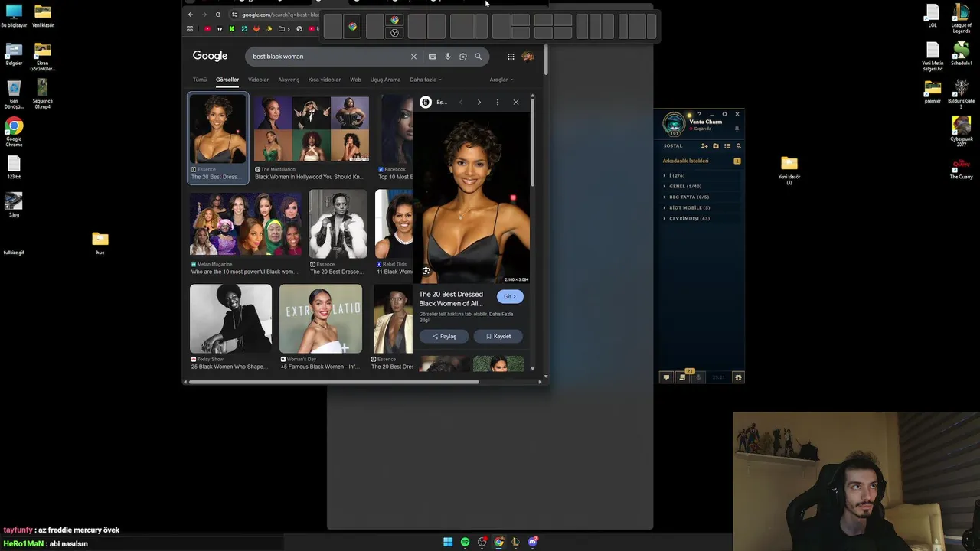This screenshot has height=551, width=980.
Task: Open Google Chrome from the taskbar
Action: (x=498, y=542)
